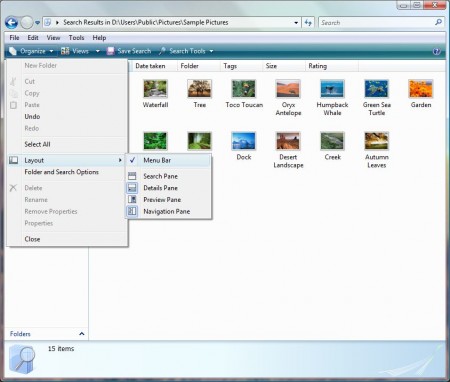This screenshot has height=382, width=450.
Task: Open the View menu
Action: pos(53,38)
